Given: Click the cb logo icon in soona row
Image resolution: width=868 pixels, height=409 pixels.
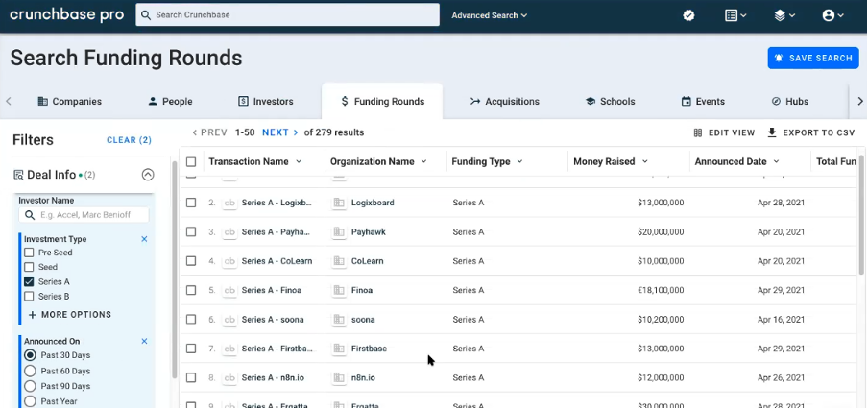Looking at the screenshot, I should pos(229,320).
